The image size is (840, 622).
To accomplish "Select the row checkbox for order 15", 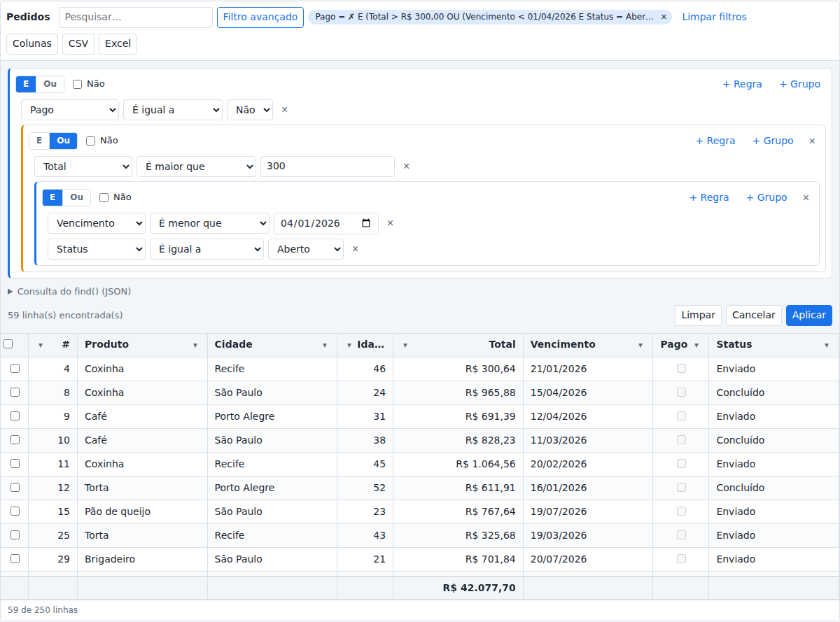I will point(15,511).
